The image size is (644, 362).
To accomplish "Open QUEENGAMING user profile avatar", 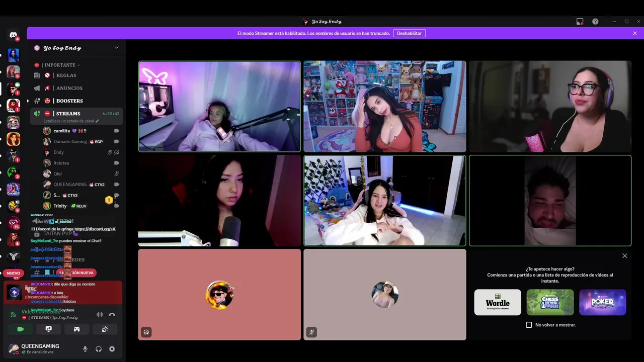I will [x=14, y=348].
